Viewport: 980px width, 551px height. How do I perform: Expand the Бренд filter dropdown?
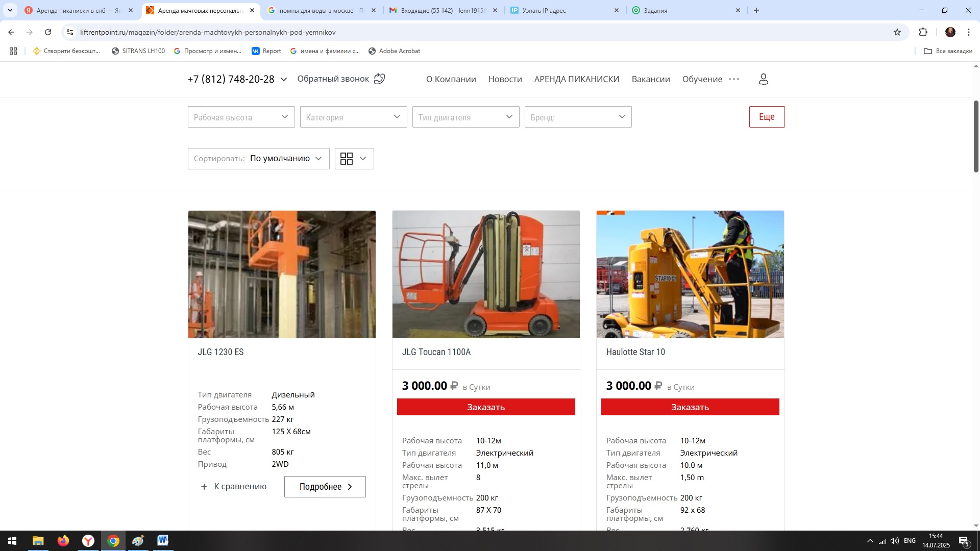pos(578,117)
